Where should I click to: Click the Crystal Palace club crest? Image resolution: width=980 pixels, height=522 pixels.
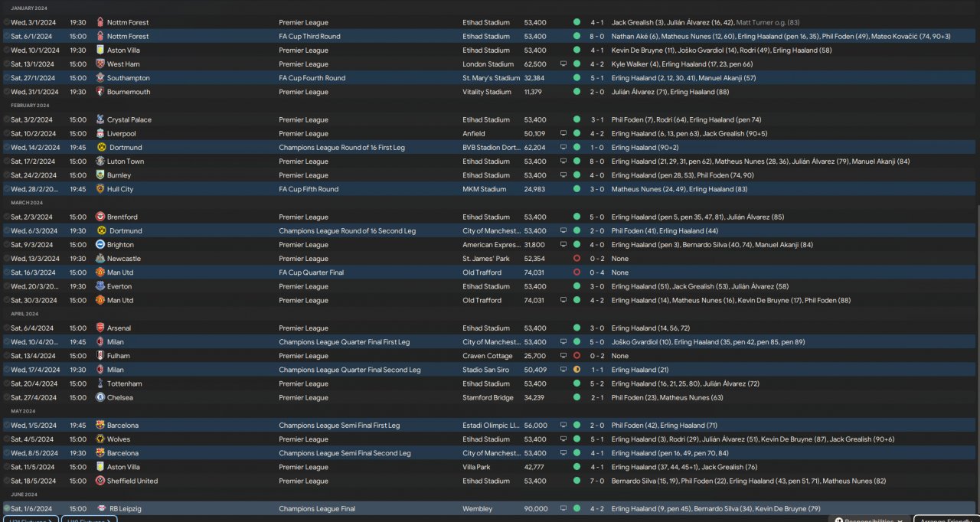click(100, 120)
